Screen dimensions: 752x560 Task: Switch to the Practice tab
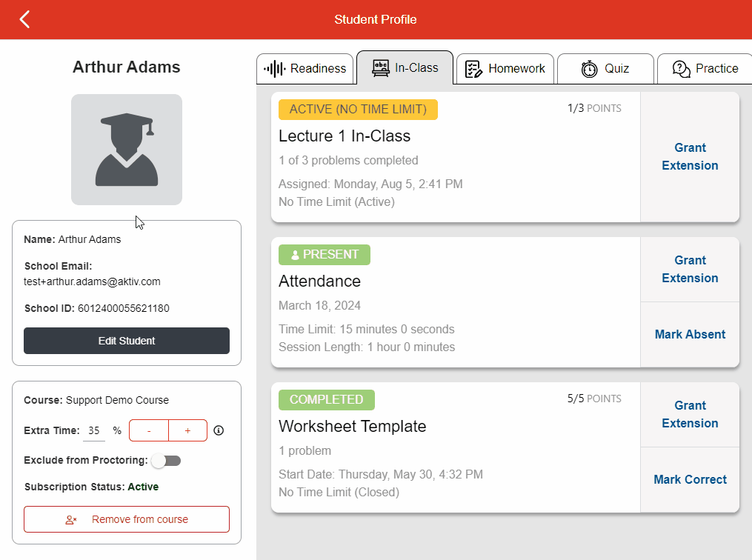tap(705, 69)
